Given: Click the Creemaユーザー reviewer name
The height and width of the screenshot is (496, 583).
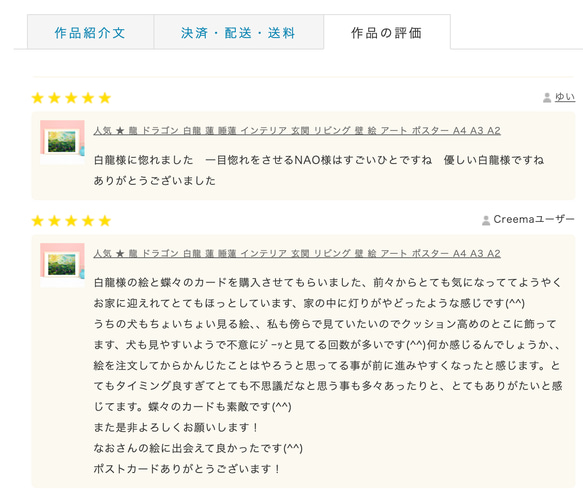Looking at the screenshot, I should [534, 219].
